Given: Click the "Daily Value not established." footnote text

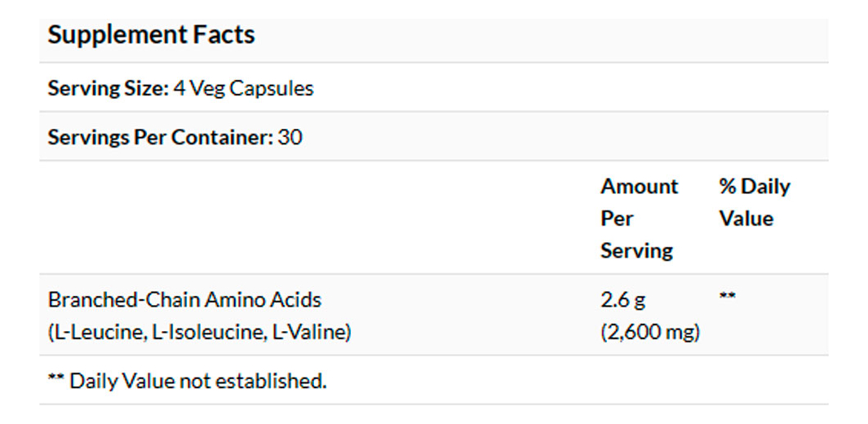Looking at the screenshot, I should click(x=198, y=381).
